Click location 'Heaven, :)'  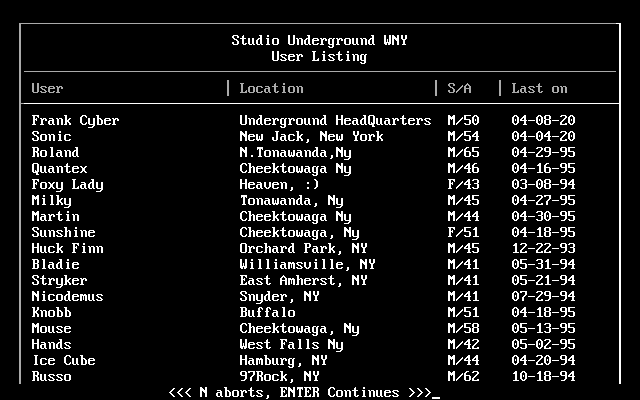pyautogui.click(x=279, y=184)
